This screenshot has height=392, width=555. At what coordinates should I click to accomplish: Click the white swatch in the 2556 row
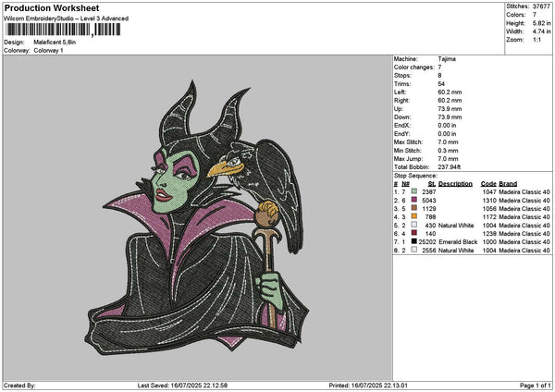413,250
